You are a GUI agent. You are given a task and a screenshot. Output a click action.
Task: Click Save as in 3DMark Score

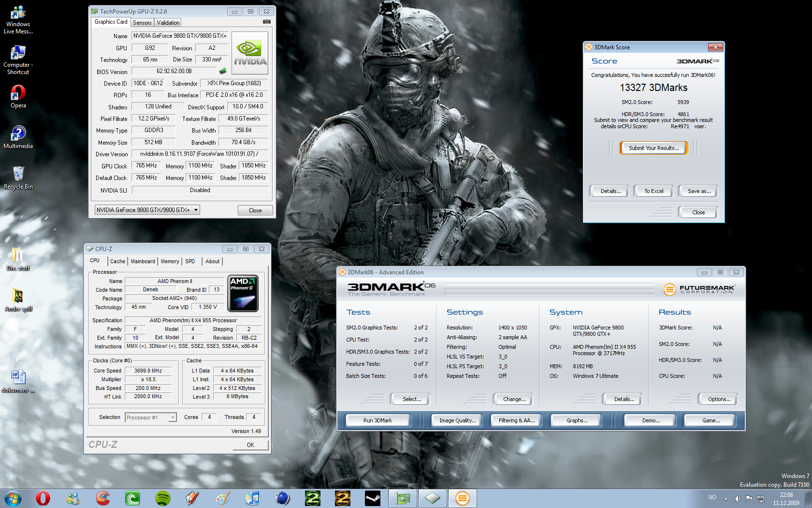tap(699, 191)
